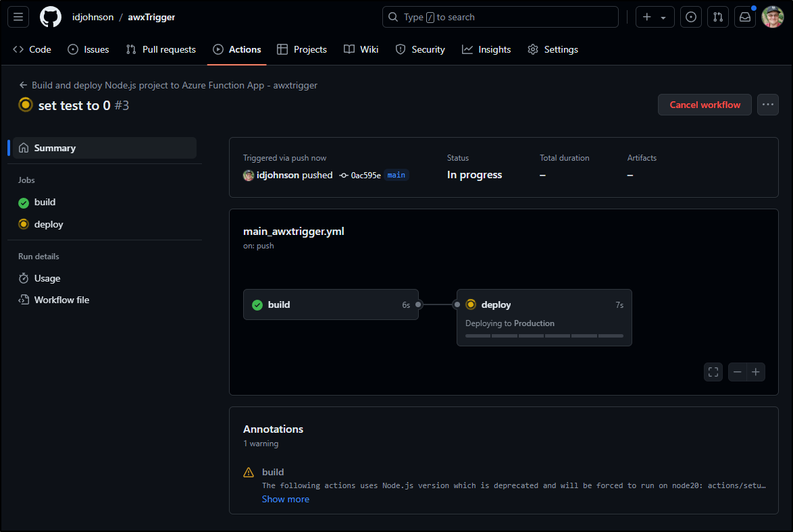Select Summary in the sidebar
This screenshot has height=532, width=793.
(x=105, y=148)
